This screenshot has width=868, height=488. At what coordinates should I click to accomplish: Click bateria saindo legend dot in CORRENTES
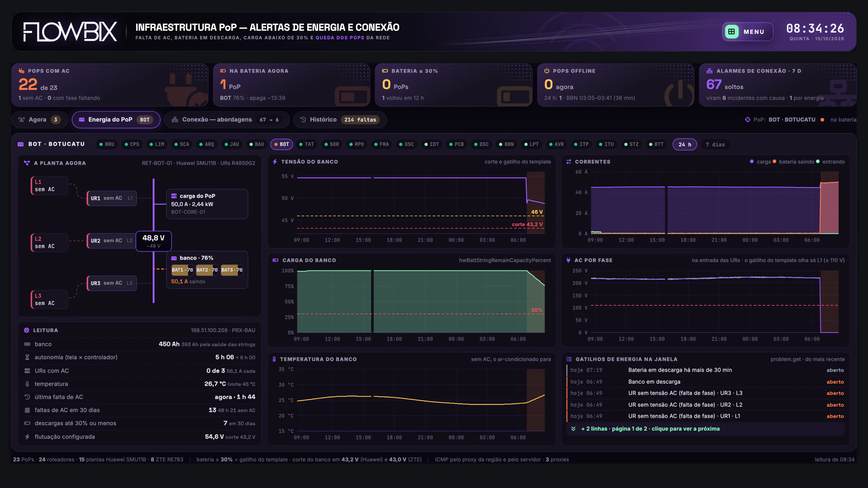click(774, 162)
